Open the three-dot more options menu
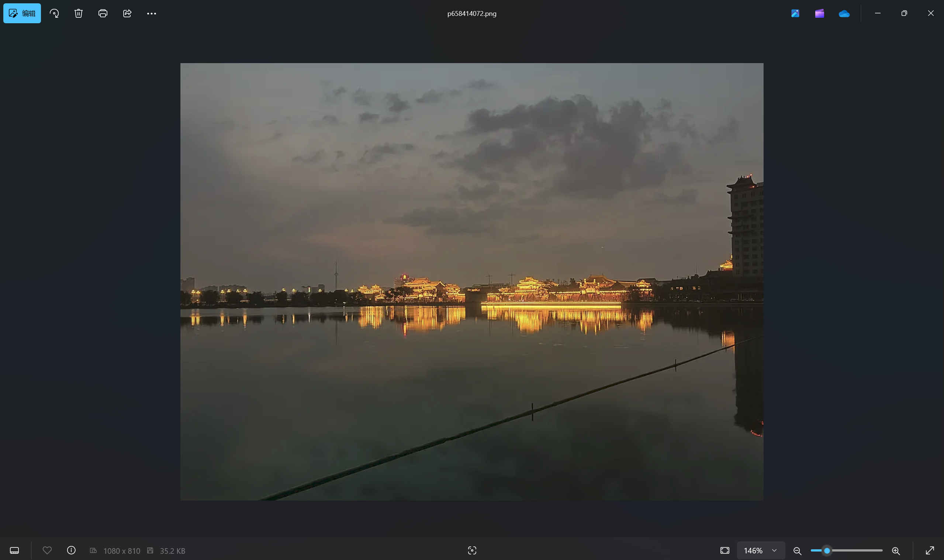This screenshot has height=560, width=944. pos(151,14)
